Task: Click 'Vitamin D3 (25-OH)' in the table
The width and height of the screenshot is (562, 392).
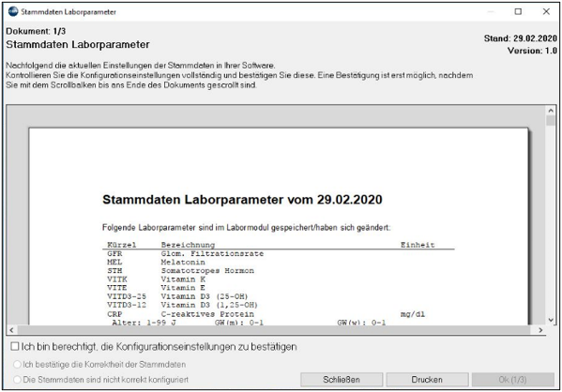Action: click(205, 296)
